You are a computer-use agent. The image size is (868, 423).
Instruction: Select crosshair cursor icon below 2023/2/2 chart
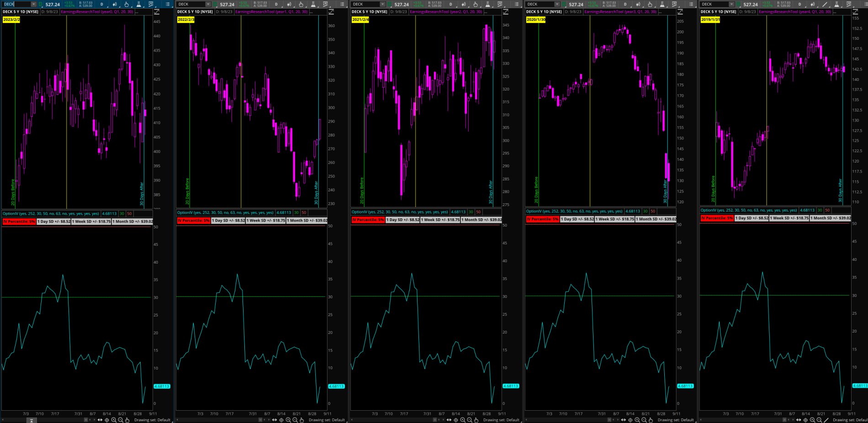point(107,420)
